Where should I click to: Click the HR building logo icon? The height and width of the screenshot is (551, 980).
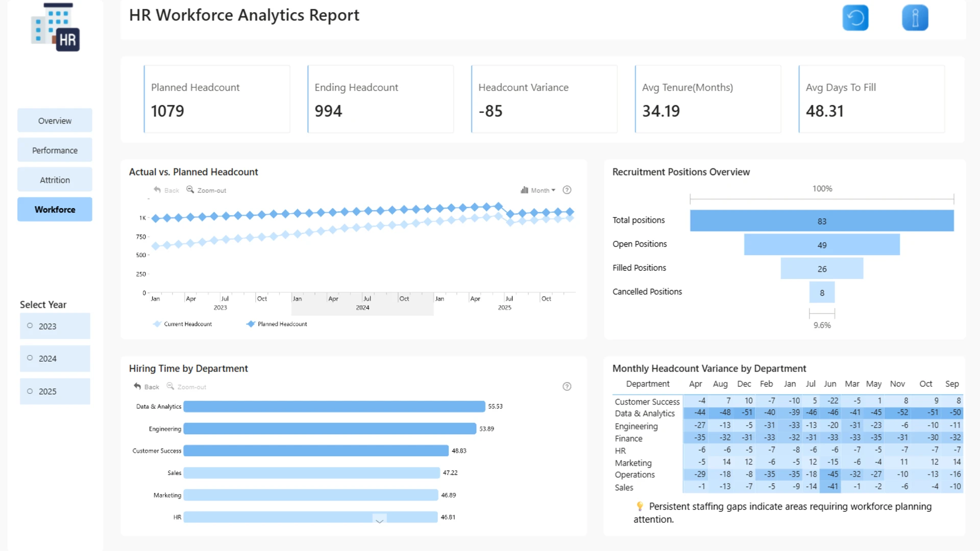[56, 28]
